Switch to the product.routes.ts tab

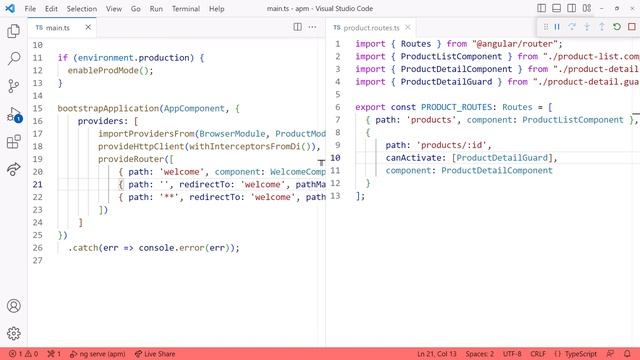(371, 27)
